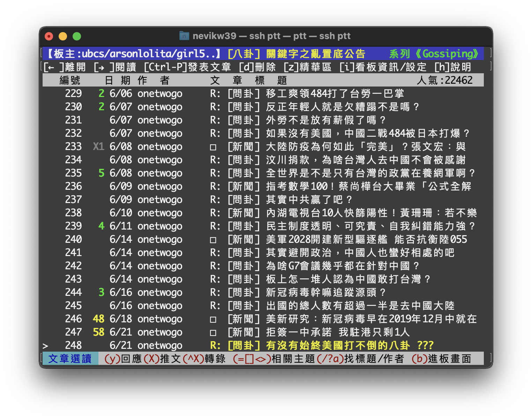Click article number 245
Viewport: 532px width, 420px height.
73,306
